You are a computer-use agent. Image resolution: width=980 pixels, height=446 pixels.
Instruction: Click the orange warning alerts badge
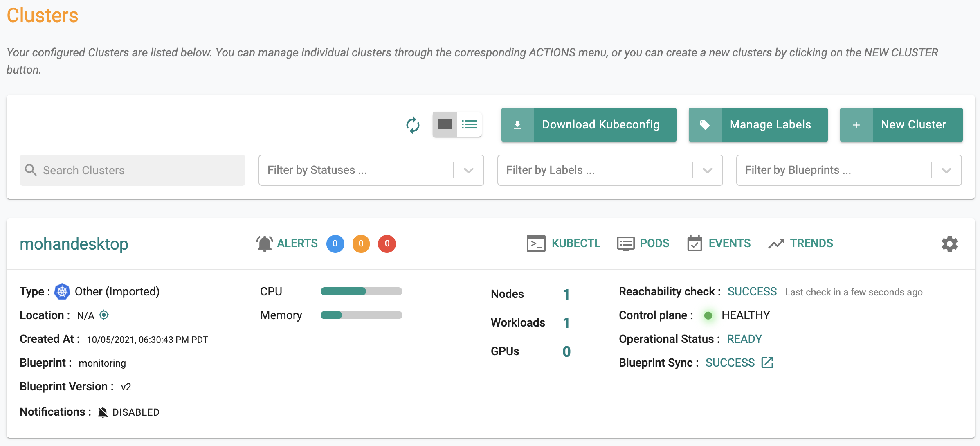[361, 244]
